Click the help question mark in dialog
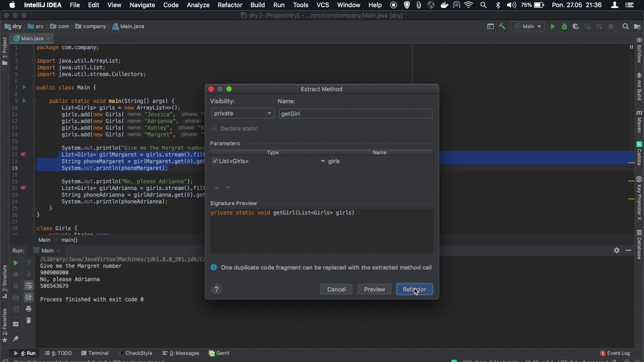This screenshot has width=644, height=362. [x=216, y=289]
